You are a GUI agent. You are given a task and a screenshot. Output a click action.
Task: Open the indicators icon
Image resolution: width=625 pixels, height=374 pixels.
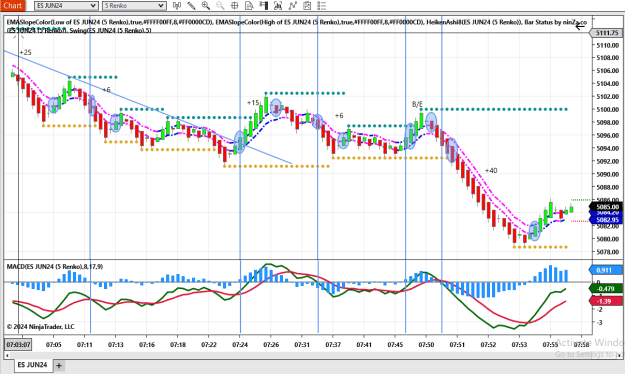(293, 6)
